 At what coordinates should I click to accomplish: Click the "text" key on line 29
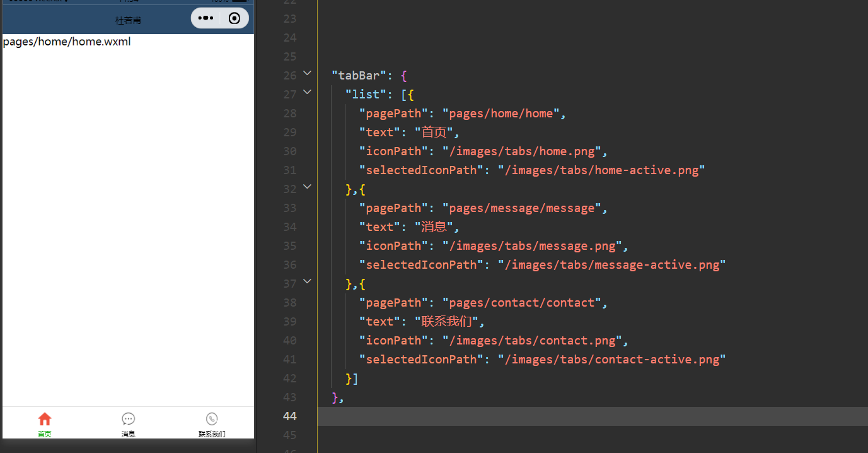click(379, 132)
